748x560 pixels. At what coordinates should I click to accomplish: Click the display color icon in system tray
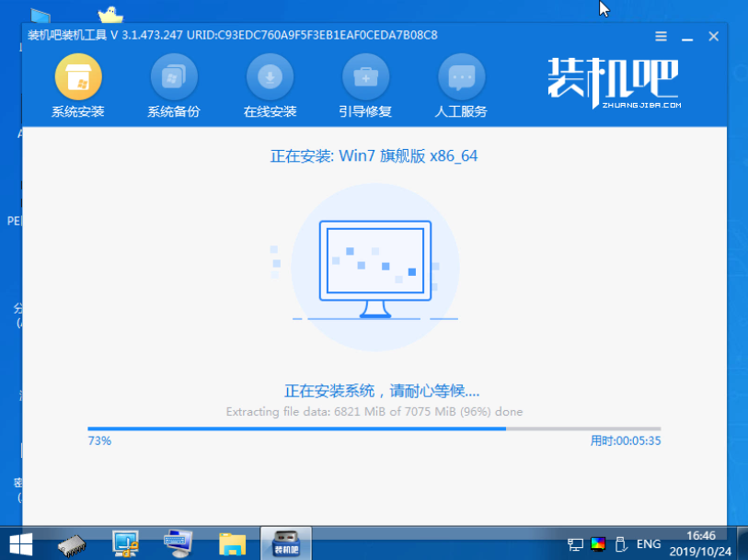tap(598, 543)
